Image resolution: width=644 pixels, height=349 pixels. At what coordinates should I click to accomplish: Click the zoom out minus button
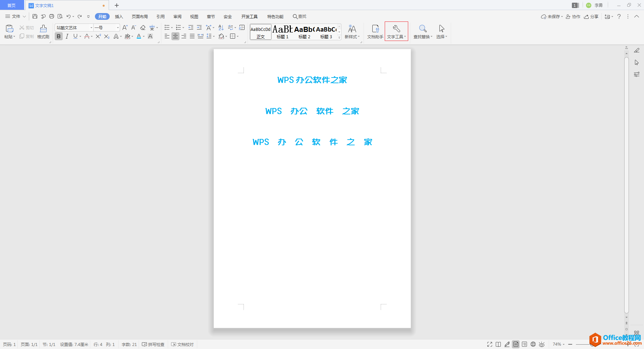point(570,344)
